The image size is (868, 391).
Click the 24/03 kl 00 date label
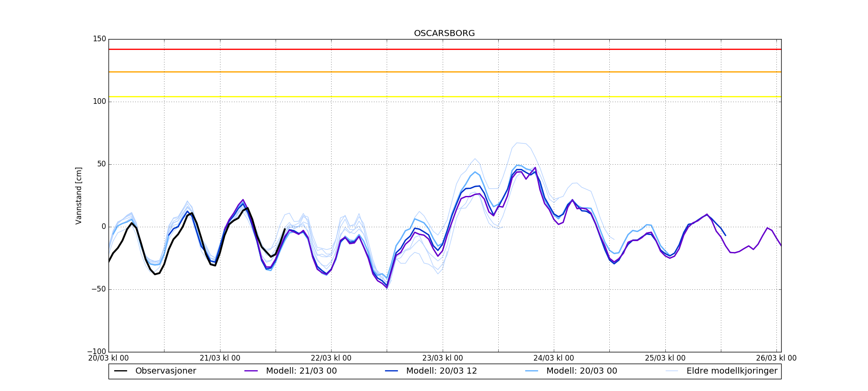click(x=554, y=358)
